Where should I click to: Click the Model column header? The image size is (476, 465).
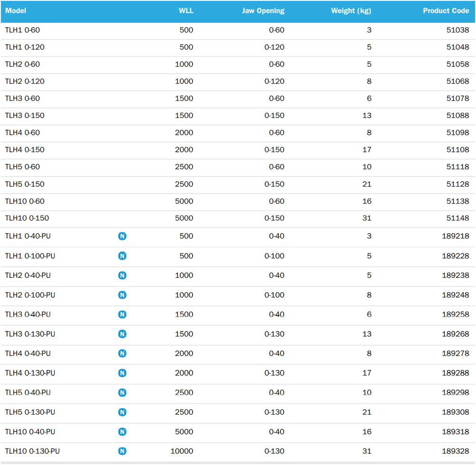pos(16,11)
